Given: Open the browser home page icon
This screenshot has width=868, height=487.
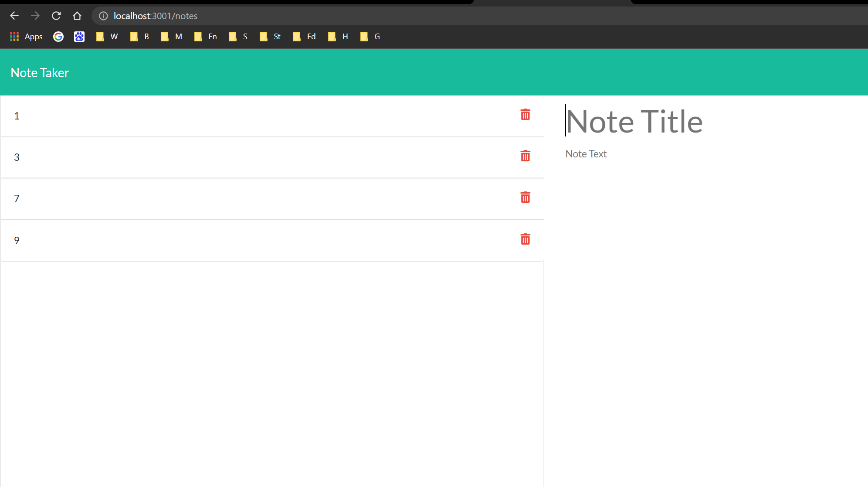Looking at the screenshot, I should coord(77,16).
